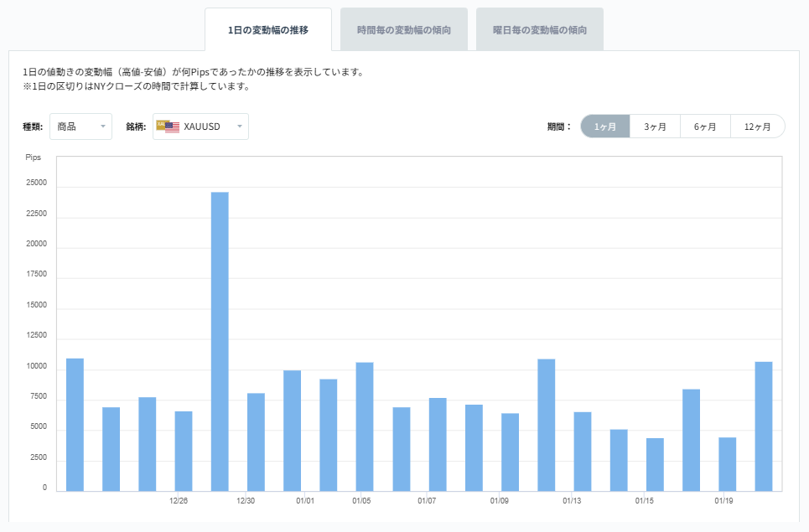Screen dimensions: 809x532
Task: Keep the 1ヶ月 period selected
Action: click(604, 126)
